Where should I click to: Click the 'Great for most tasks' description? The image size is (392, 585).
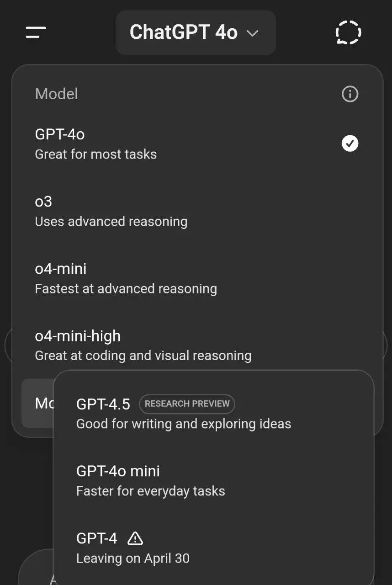point(96,154)
